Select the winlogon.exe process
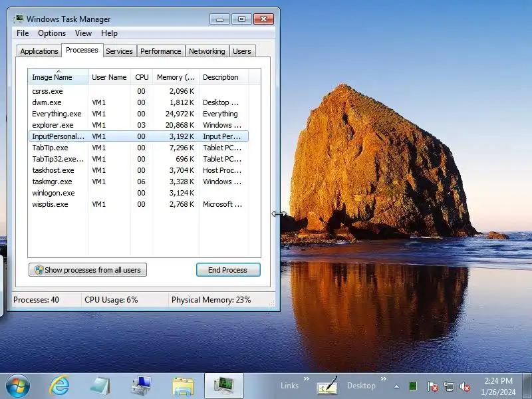This screenshot has height=399, width=532. click(x=138, y=193)
